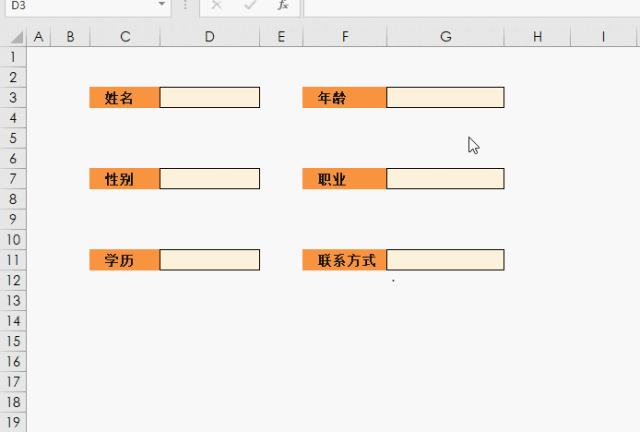
Task: Select the input cell next to 年龄
Action: pos(445,97)
